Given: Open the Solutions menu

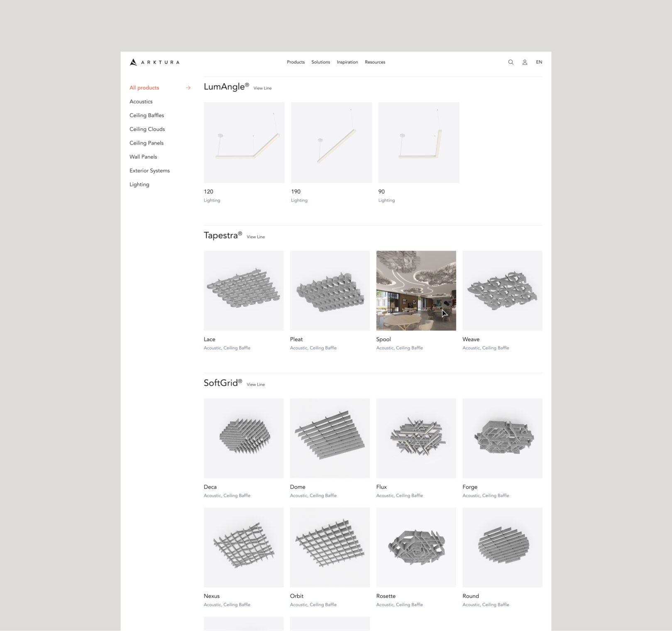Looking at the screenshot, I should (320, 62).
